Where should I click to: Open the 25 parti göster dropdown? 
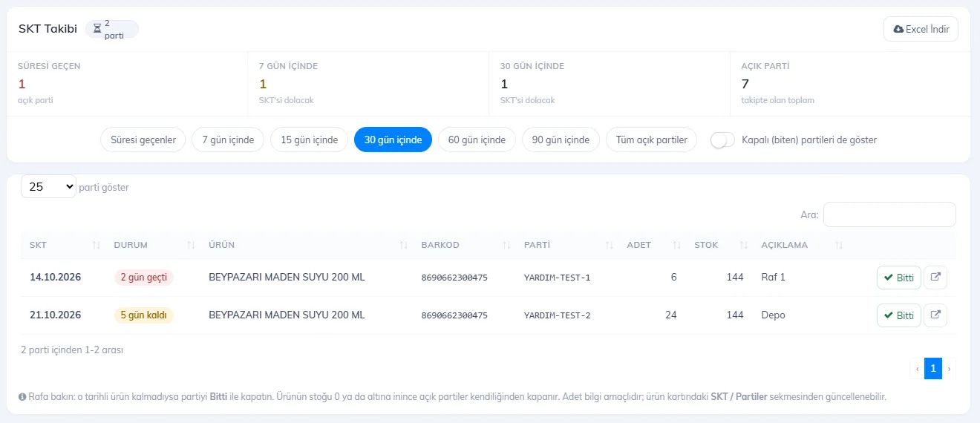[48, 187]
